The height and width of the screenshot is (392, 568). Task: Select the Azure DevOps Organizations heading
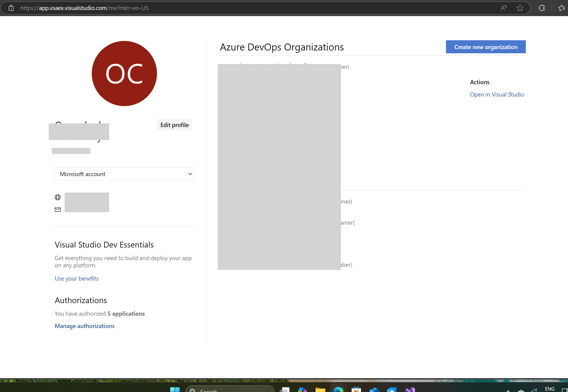point(282,47)
